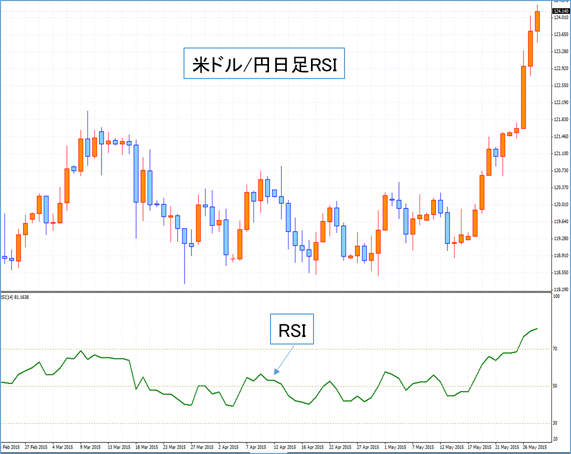Click the blue arrow pointing to RSI line
571x454 pixels.
point(284,360)
